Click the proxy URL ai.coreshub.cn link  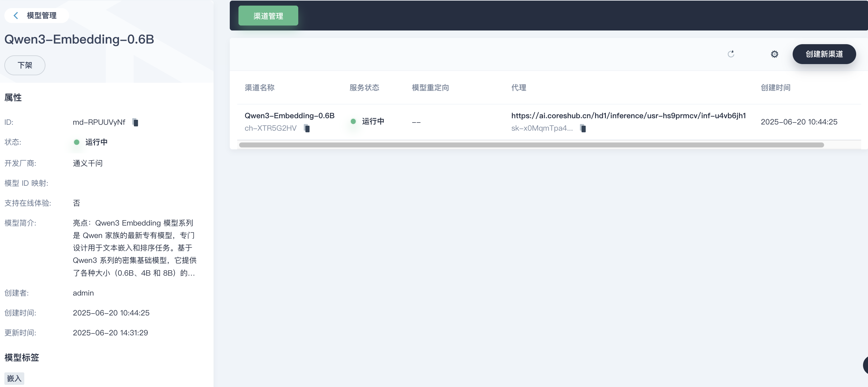click(x=628, y=115)
